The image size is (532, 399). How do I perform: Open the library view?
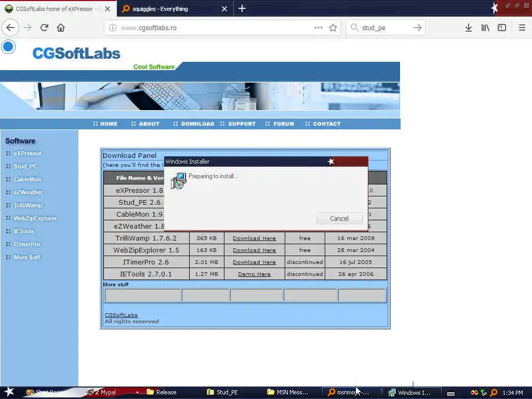pyautogui.click(x=485, y=28)
